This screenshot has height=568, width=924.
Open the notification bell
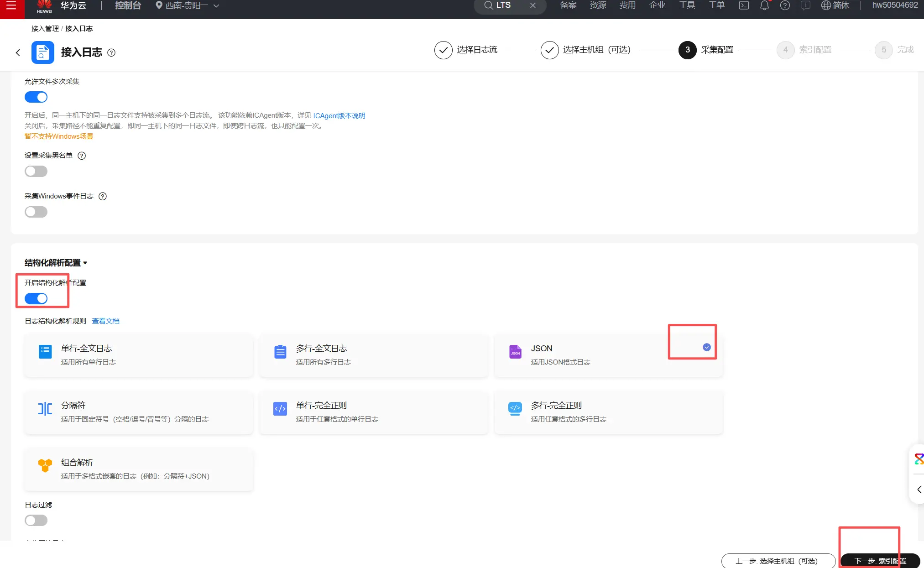click(764, 5)
